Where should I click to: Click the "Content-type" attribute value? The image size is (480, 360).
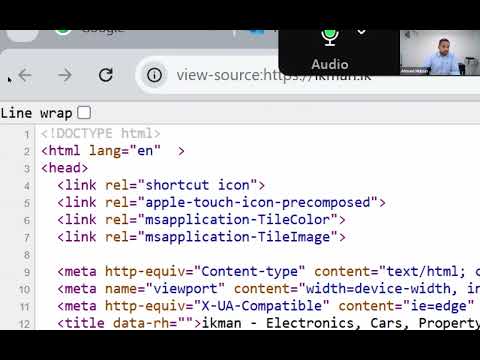tap(249, 271)
